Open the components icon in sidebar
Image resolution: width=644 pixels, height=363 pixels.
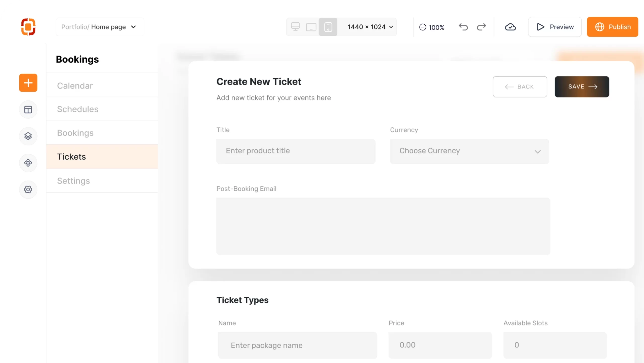point(28,163)
